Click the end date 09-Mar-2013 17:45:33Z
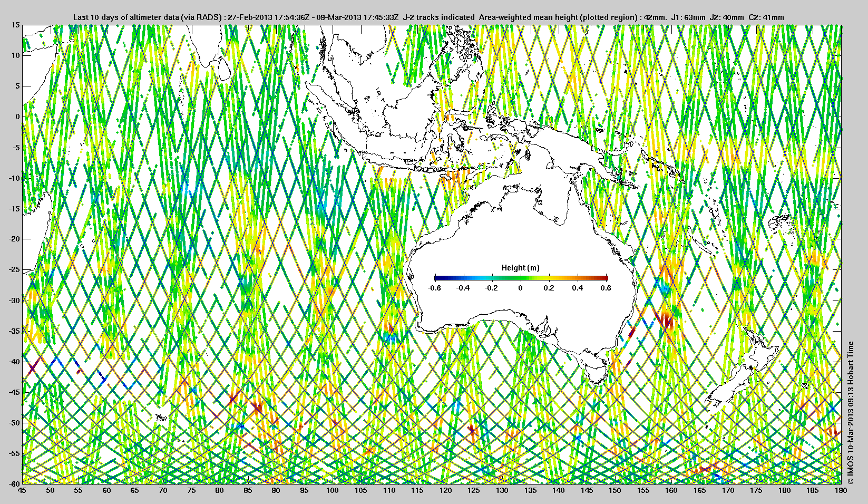868x504 pixels. pos(357,17)
